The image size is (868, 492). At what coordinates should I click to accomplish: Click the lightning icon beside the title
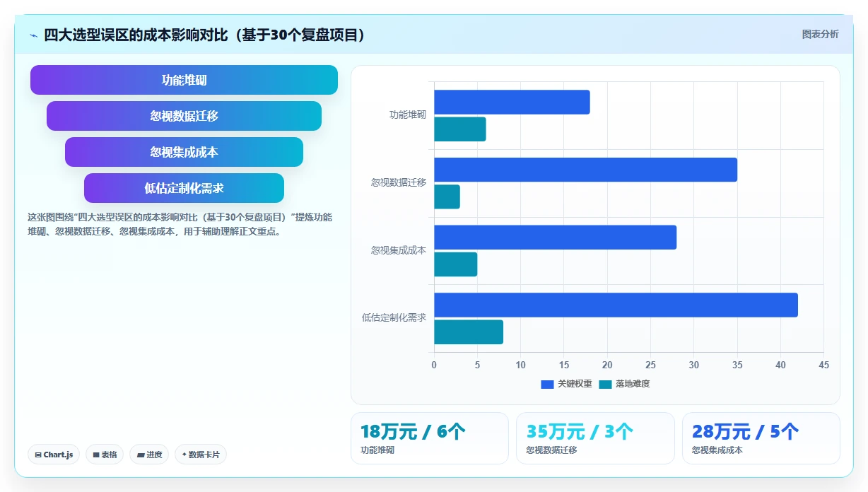(33, 35)
